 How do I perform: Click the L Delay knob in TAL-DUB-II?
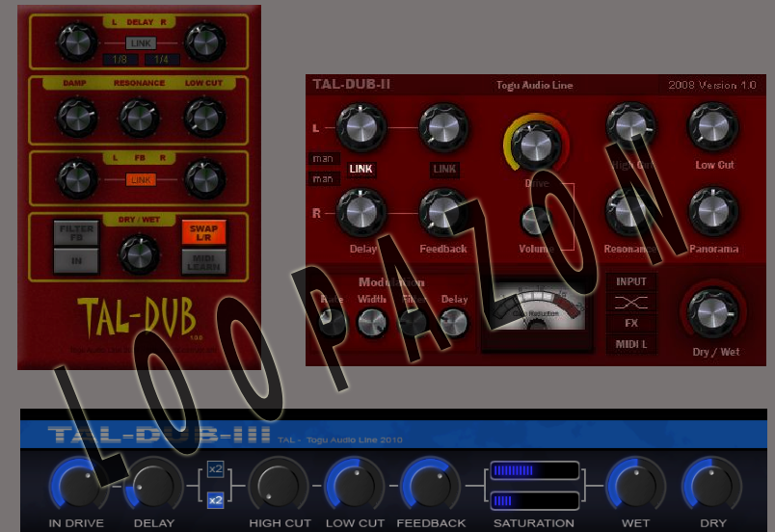point(361,127)
